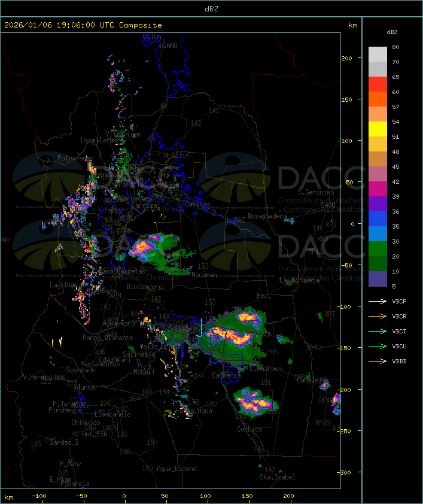423x504 pixels.
Task: Click the cyan VBCT arrow icon
Action: [x=378, y=331]
